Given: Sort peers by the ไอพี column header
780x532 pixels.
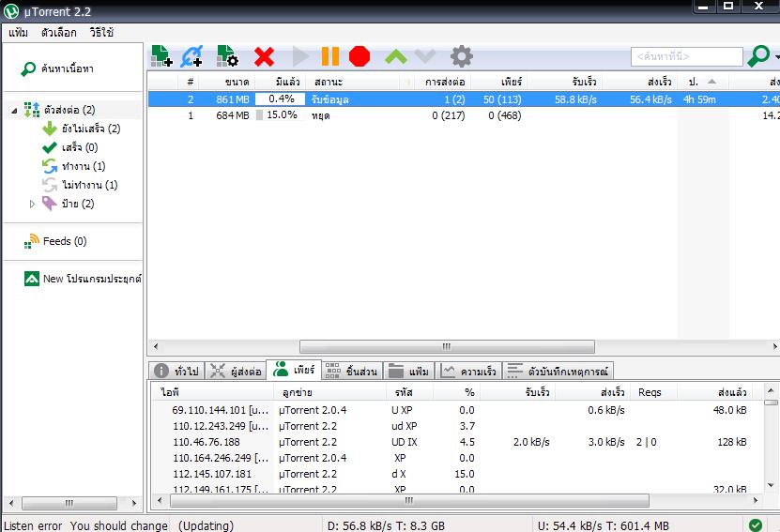Looking at the screenshot, I should (212, 392).
